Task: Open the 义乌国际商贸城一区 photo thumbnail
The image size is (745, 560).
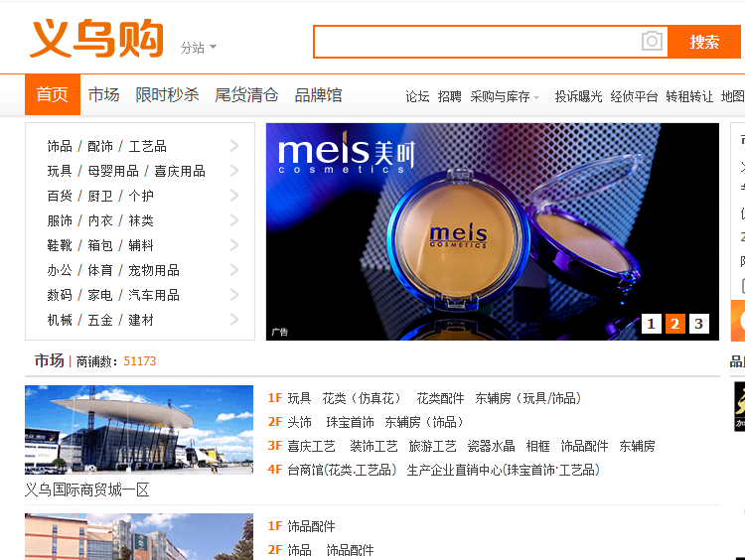Action: click(x=139, y=430)
